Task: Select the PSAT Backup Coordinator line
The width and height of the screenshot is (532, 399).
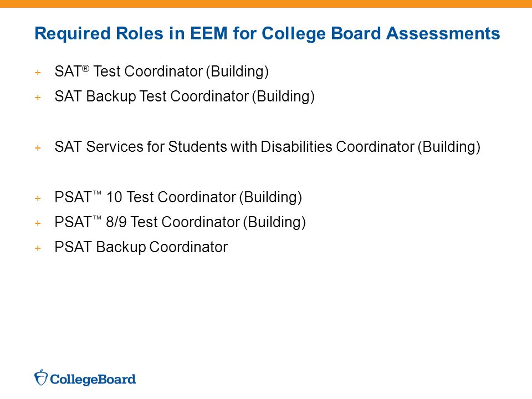Action: click(141, 247)
